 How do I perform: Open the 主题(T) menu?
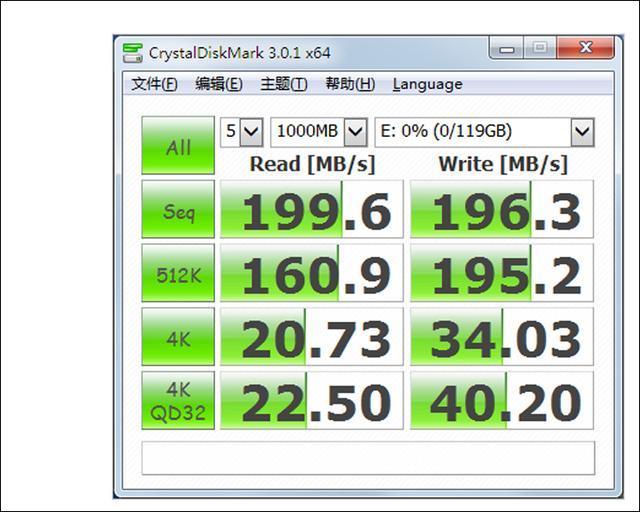coord(284,84)
